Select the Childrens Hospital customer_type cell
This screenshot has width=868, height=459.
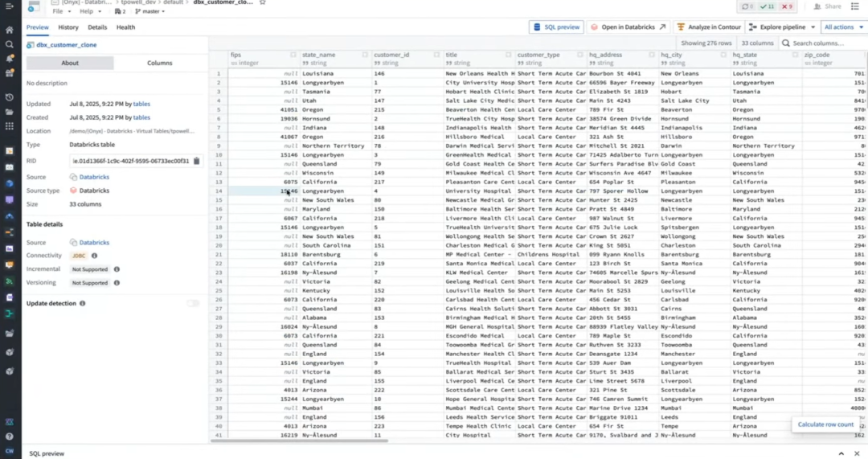551,255
